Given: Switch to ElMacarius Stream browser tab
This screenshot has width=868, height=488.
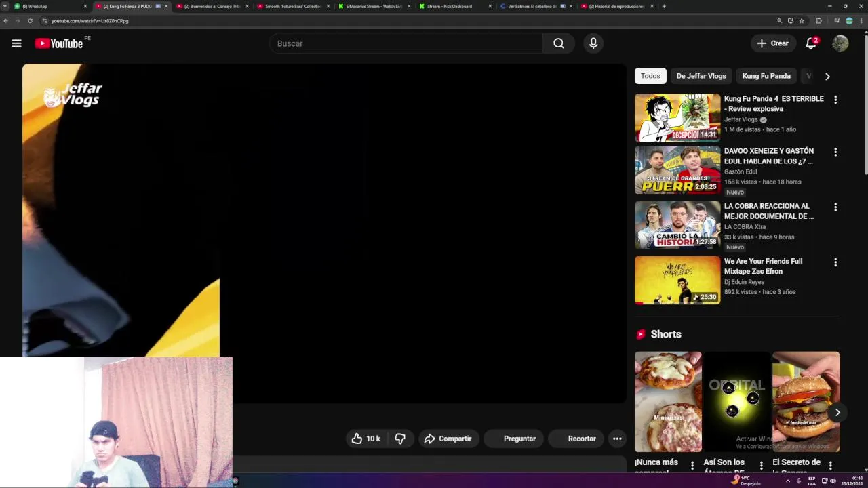Looking at the screenshot, I should [x=374, y=6].
